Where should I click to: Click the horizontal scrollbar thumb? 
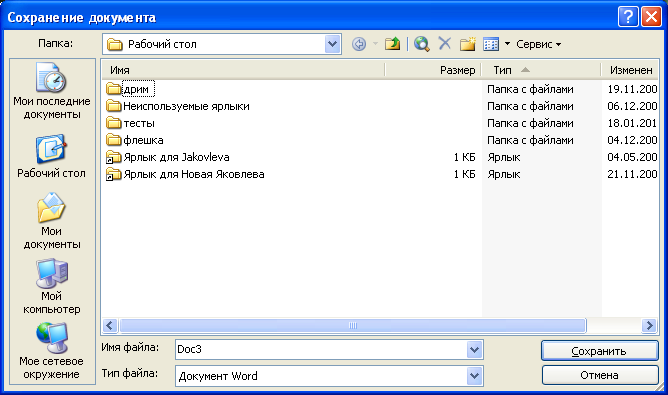coord(353,326)
